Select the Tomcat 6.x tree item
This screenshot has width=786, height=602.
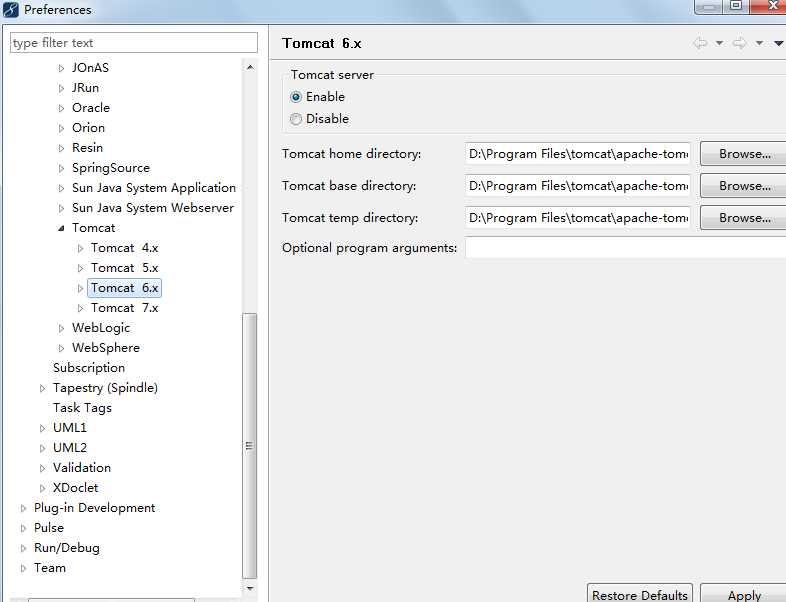point(124,288)
